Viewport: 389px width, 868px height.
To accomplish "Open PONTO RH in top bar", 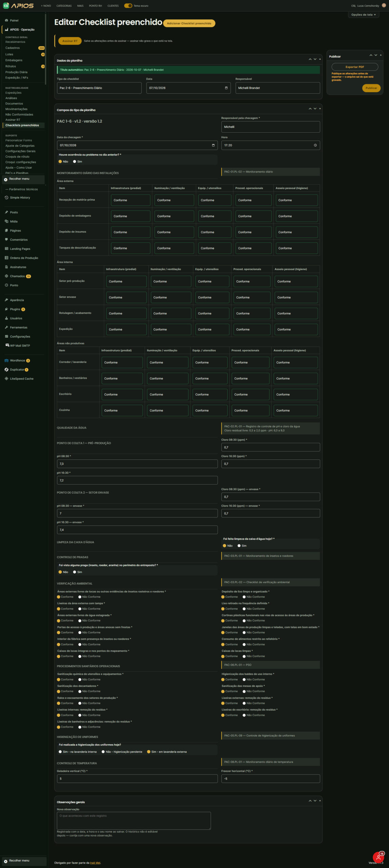I will (x=96, y=6).
